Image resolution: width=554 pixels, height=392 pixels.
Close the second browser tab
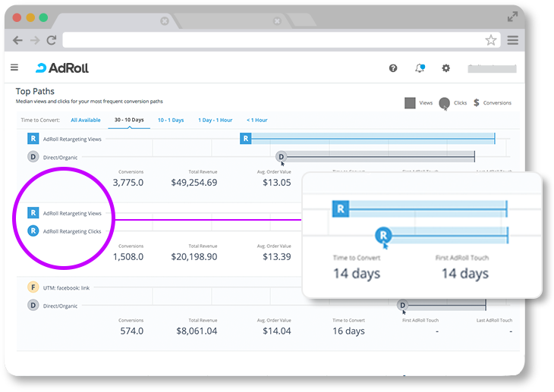point(277,21)
